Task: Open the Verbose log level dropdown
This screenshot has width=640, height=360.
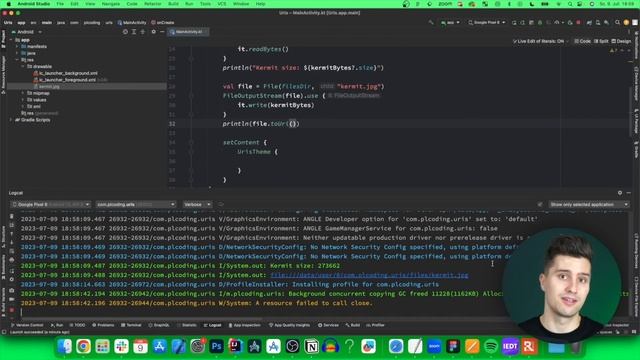Action: click(197, 204)
